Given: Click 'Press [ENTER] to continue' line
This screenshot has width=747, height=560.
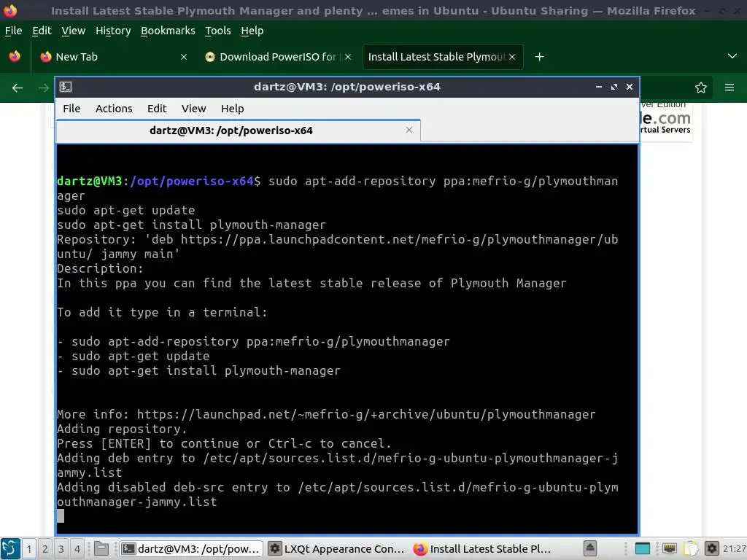Looking at the screenshot, I should point(224,443).
